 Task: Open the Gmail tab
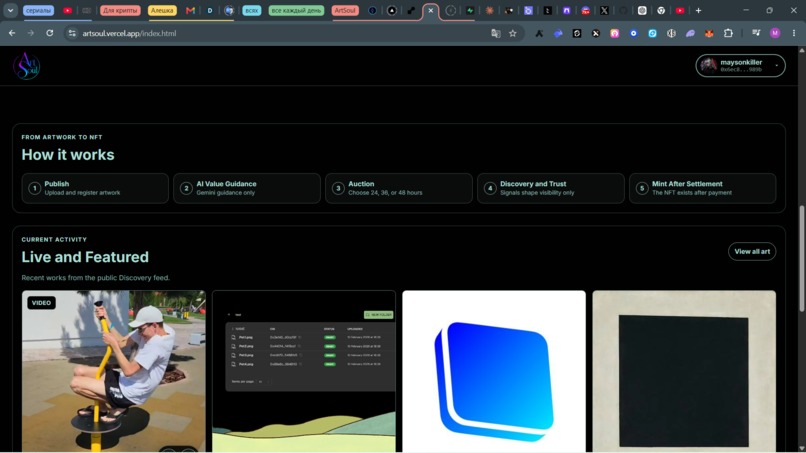click(x=190, y=10)
